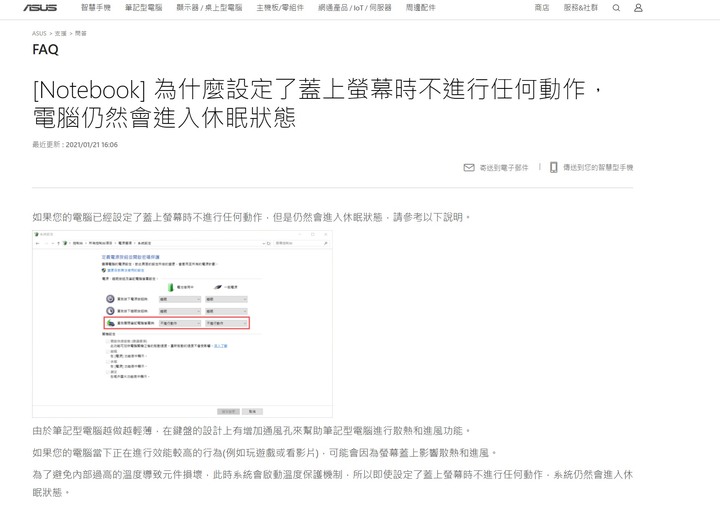Open the 服務&社群 menu
Image resolution: width=720 pixels, height=505 pixels.
point(581,8)
